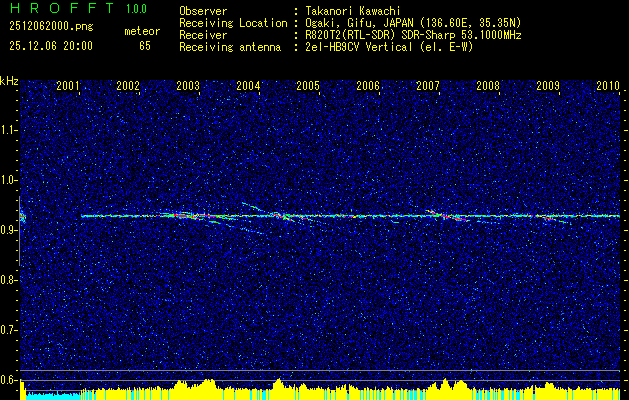
Task: Click the Observer field label
Action: click(203, 11)
